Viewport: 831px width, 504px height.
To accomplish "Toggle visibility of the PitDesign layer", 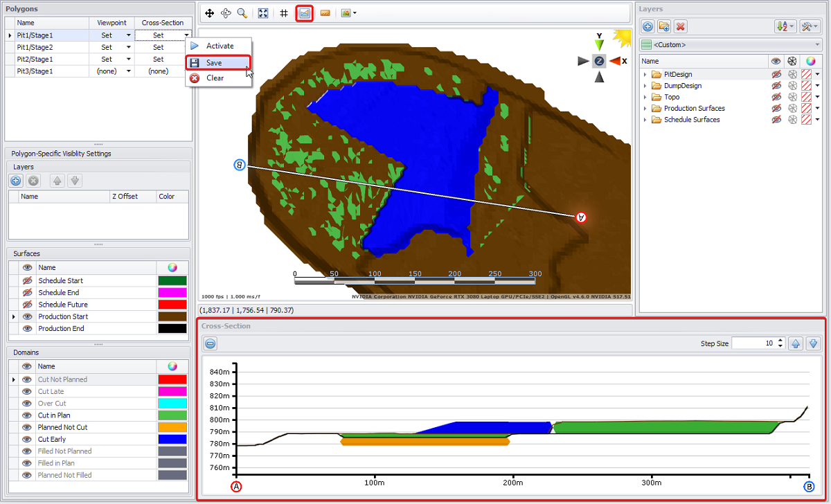I will coord(776,74).
